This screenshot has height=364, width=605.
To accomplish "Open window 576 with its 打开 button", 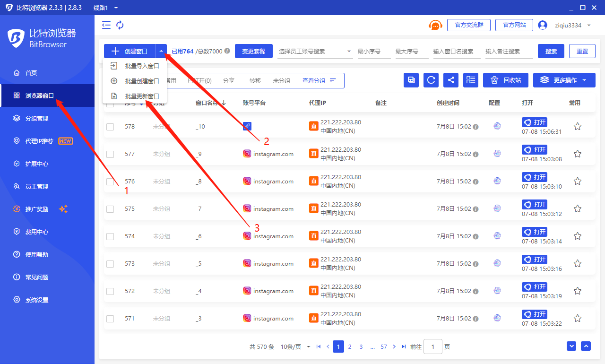I will (535, 177).
